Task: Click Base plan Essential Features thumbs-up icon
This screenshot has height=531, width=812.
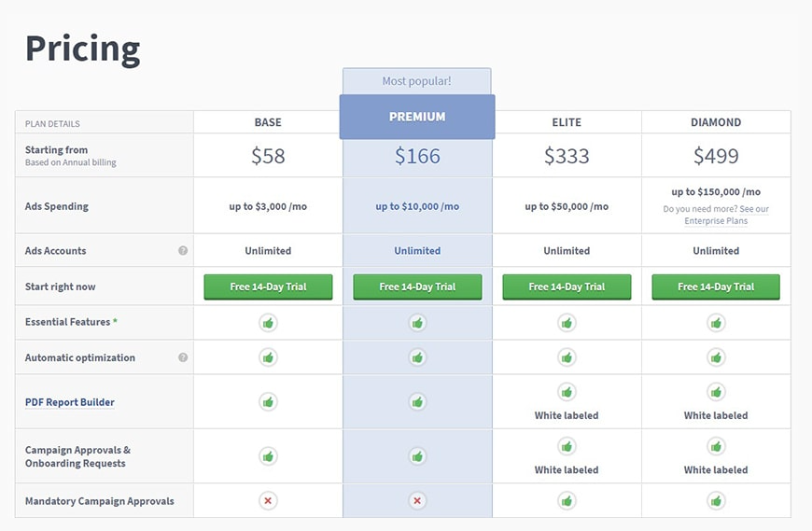Action: 268,323
